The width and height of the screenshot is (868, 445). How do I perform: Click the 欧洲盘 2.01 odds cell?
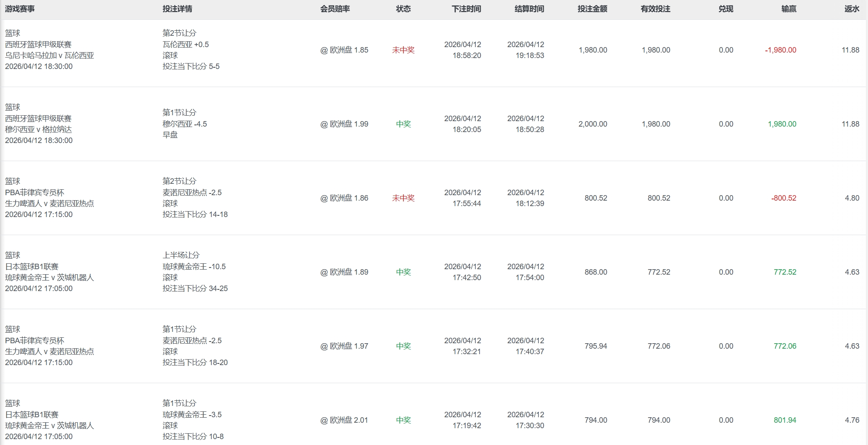344,420
